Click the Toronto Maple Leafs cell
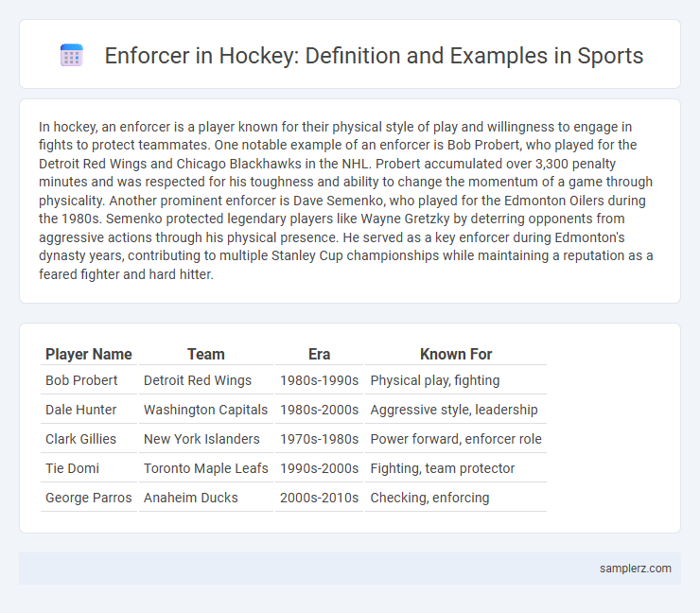 [206, 468]
